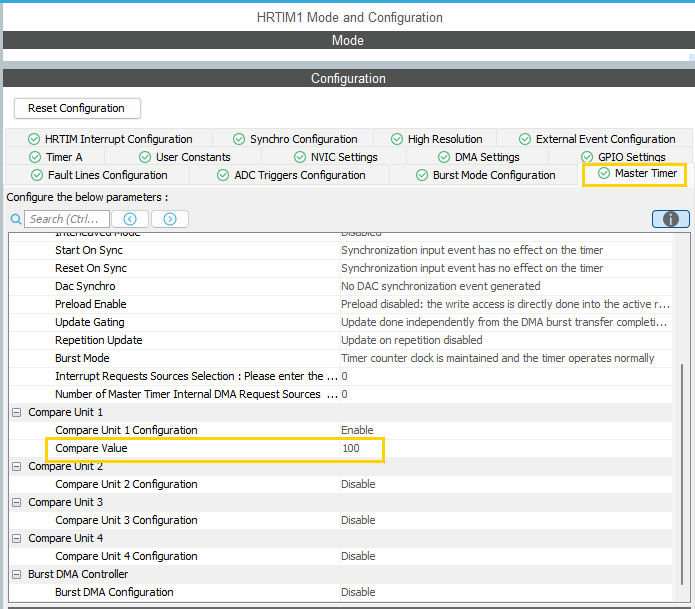The height and width of the screenshot is (609, 695).
Task: Open Compare Unit 2 Configuration Disable dropdown
Action: click(x=506, y=484)
